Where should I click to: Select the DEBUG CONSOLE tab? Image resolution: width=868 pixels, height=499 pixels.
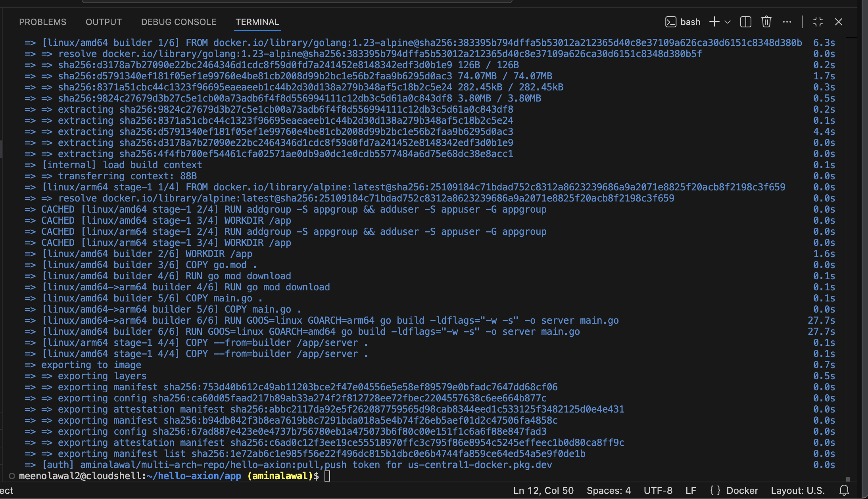click(179, 22)
